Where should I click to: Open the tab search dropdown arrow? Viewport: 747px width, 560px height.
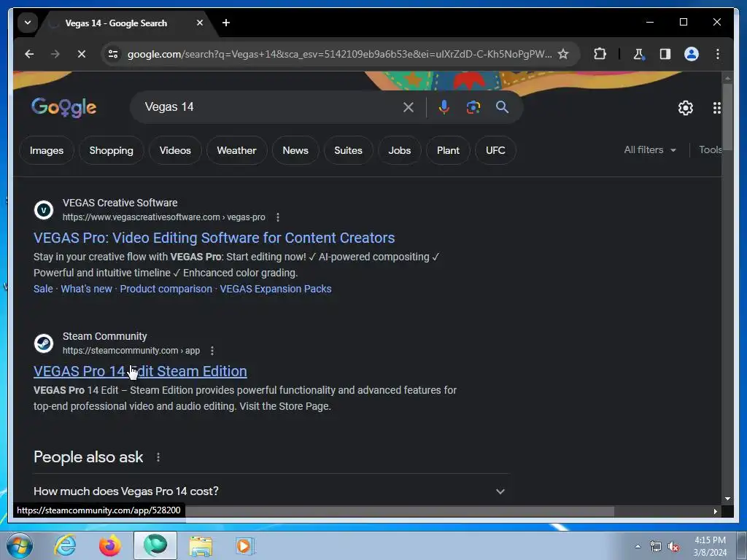28,23
